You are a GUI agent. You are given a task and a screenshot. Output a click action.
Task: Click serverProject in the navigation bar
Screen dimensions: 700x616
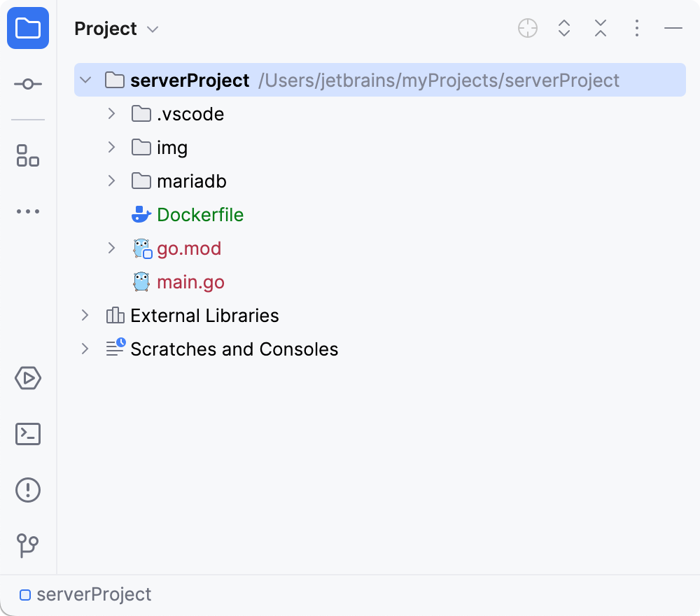coord(93,595)
